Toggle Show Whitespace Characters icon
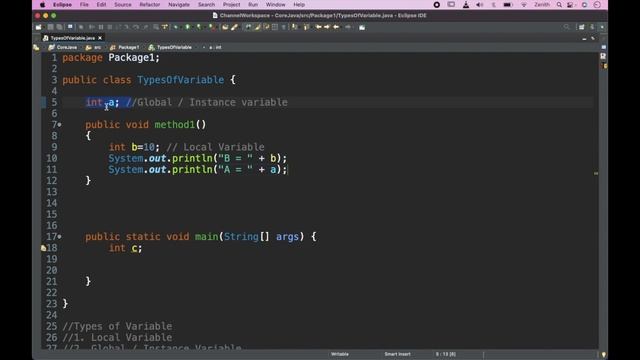 tap(284, 27)
